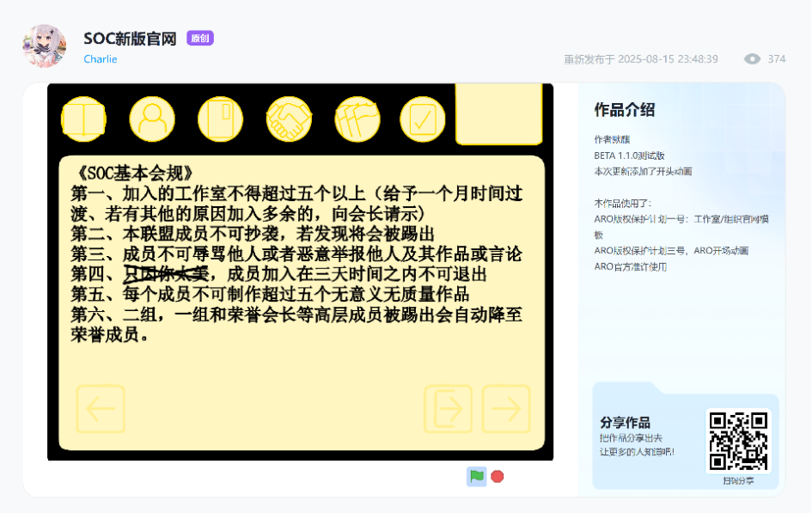Click the open book icon
Viewport: 812px width, 513px height.
84,119
